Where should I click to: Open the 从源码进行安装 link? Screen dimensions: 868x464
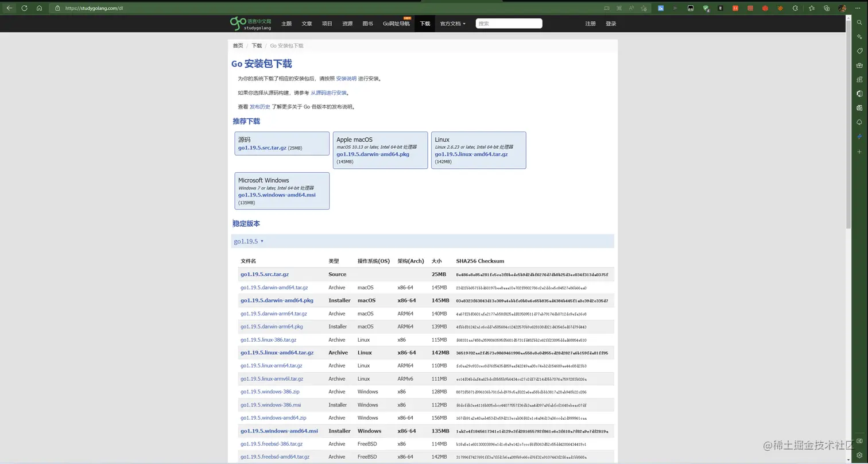(329, 92)
